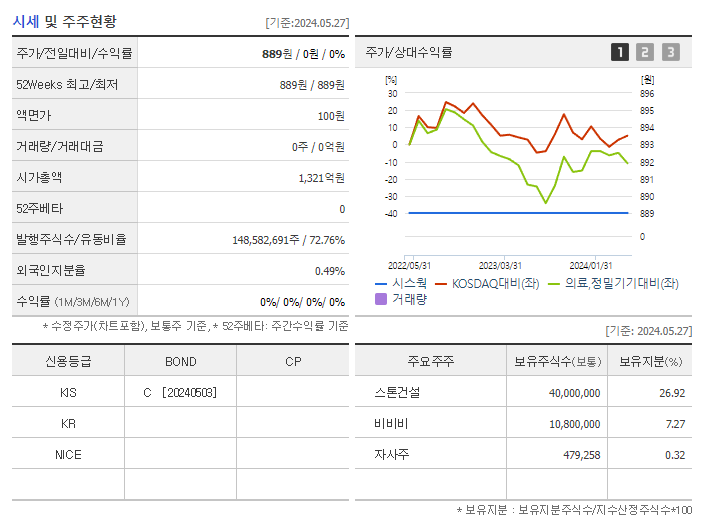The image size is (702, 525).
Task: Switch to chart view 2
Action: pyautogui.click(x=645, y=52)
